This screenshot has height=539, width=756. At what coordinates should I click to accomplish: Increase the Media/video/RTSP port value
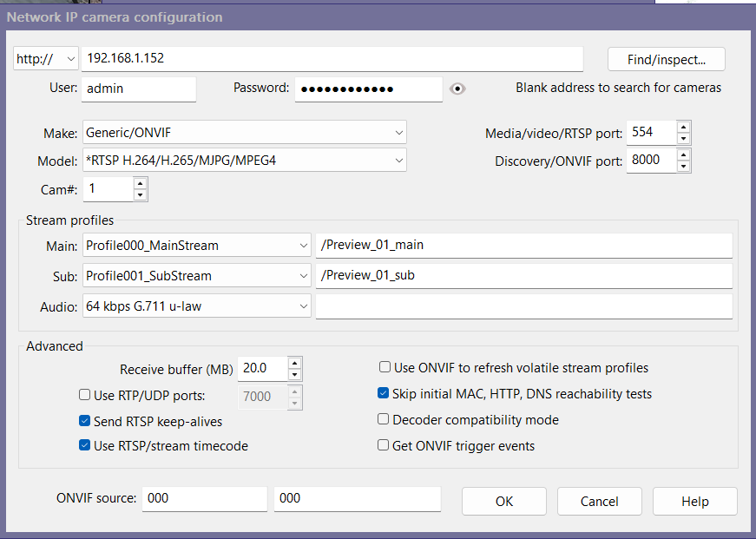point(684,128)
